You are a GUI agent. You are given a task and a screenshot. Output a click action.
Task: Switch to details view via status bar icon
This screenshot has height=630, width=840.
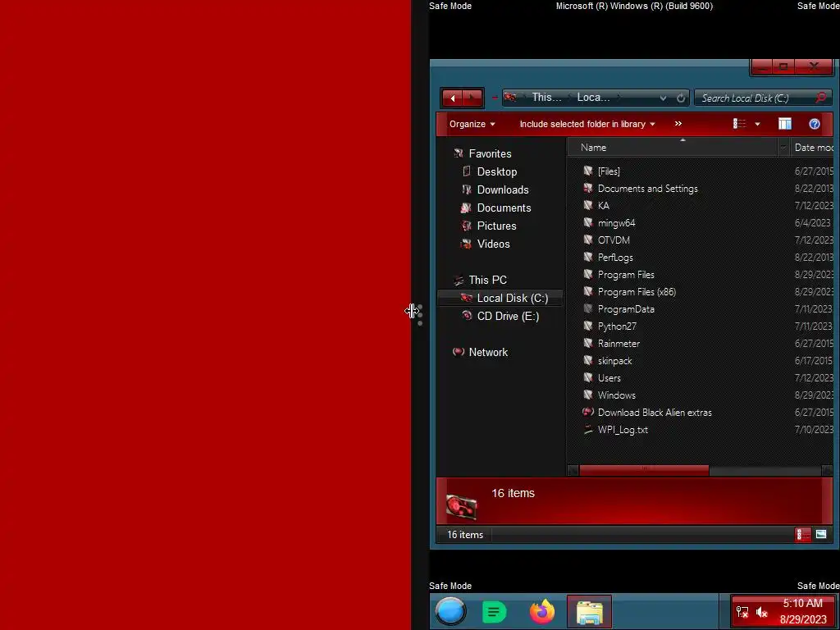803,535
